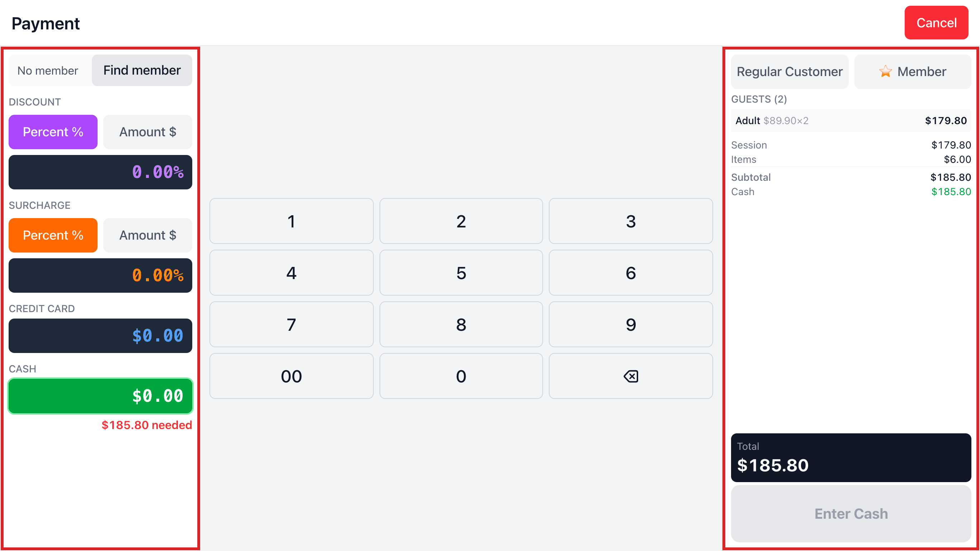Screen dimensions: 980x551
Task: Tap the backspace icon on the keypad
Action: click(x=630, y=376)
